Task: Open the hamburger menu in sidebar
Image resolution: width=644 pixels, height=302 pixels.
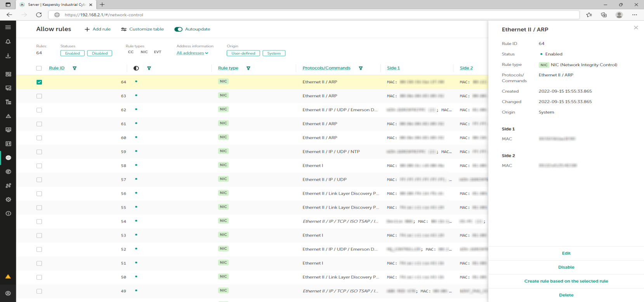Action: click(8, 28)
